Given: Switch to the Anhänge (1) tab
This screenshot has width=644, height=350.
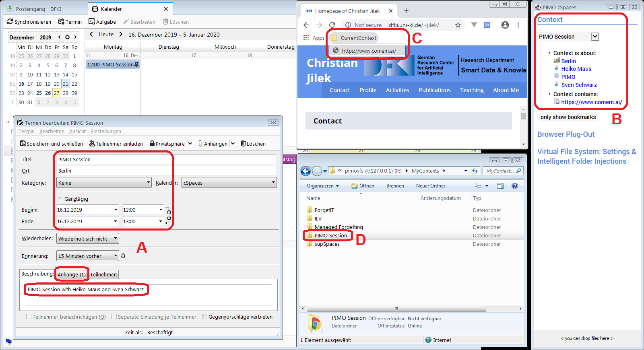Looking at the screenshot, I should click(x=72, y=274).
